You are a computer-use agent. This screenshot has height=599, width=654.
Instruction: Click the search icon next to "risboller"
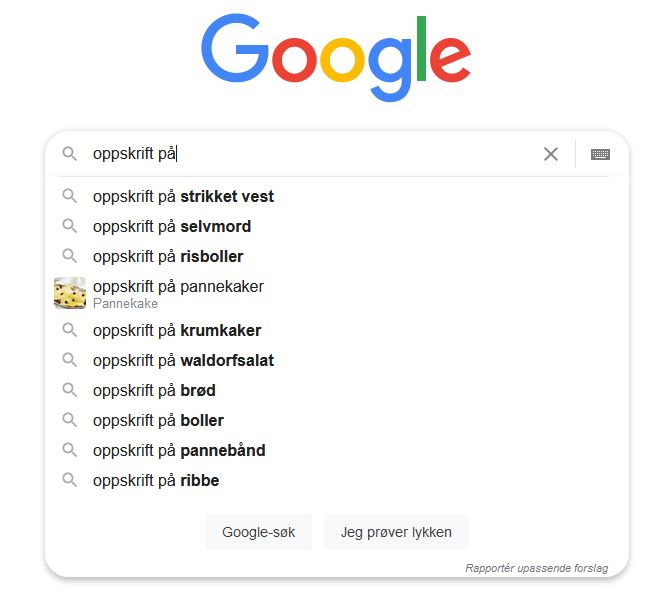(x=70, y=256)
